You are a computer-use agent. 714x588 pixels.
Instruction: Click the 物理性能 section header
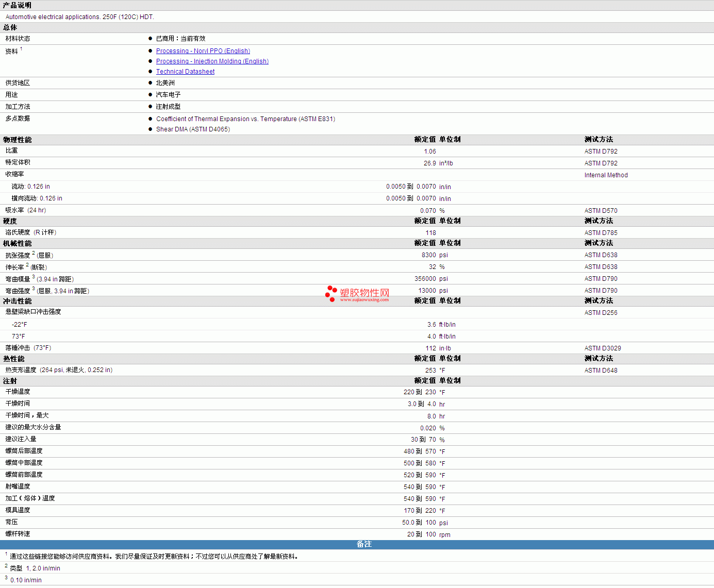(17, 140)
